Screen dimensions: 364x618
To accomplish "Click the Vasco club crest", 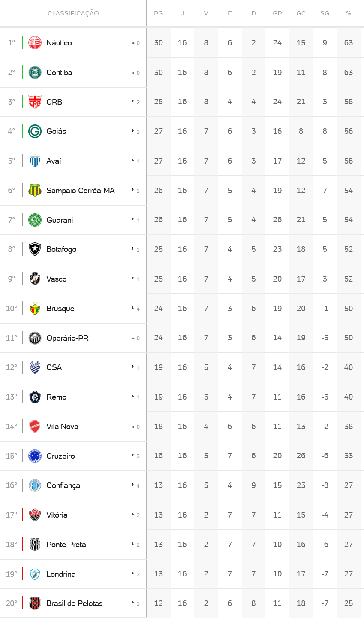I will (x=35, y=279).
